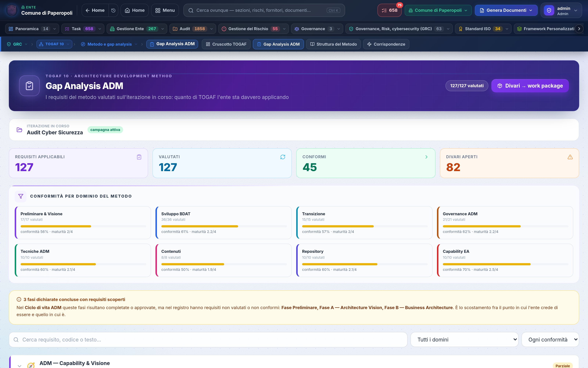Open Governance, Risk, cybersecurity (GRC) menu
Screen dimensions: 588x368
coord(399,29)
